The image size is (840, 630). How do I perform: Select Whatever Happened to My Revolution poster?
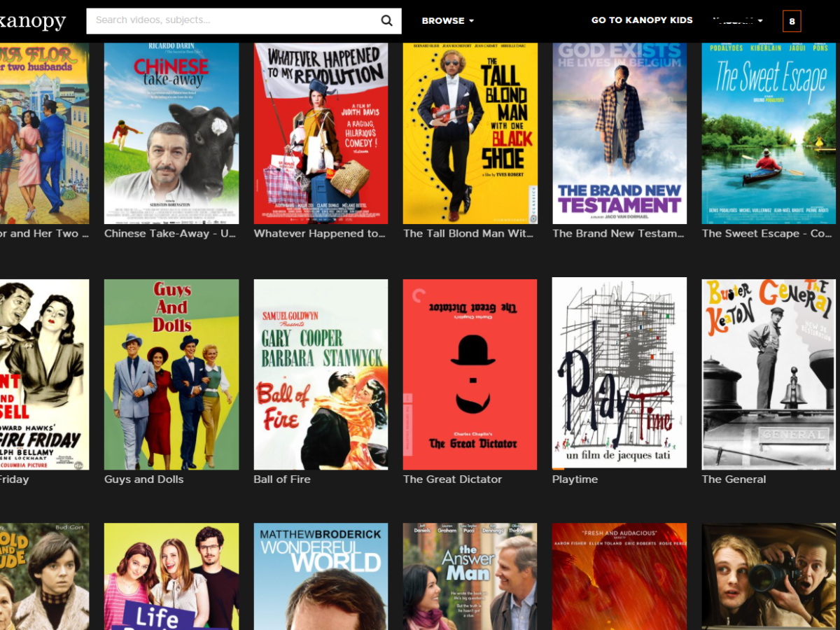pos(321,133)
